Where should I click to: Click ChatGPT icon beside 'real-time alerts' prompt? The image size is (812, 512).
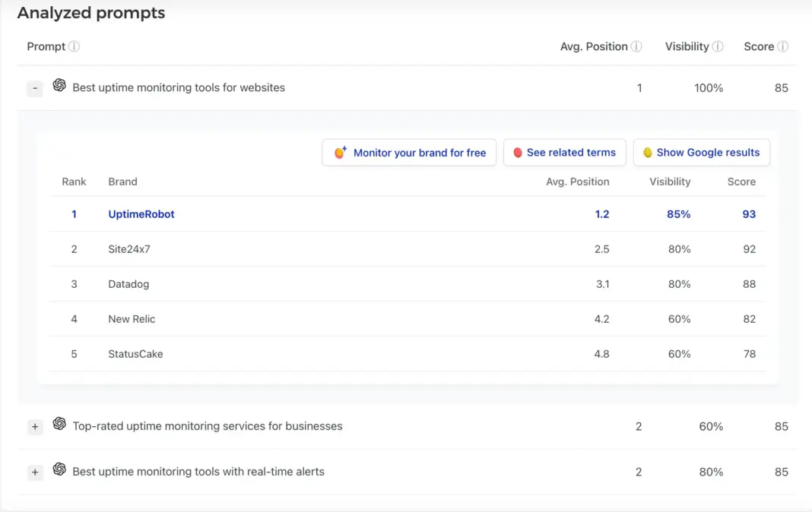click(59, 469)
